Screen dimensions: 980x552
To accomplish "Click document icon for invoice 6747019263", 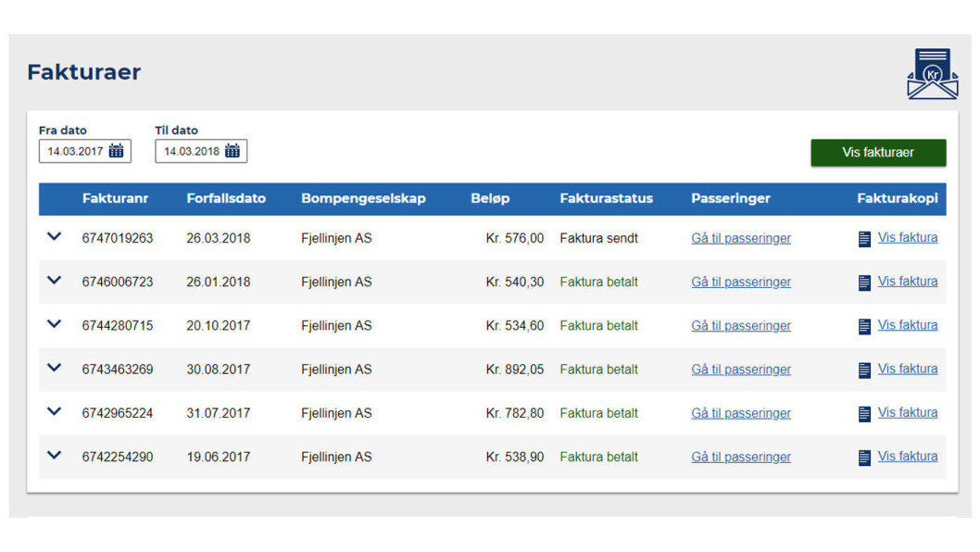I will [864, 239].
